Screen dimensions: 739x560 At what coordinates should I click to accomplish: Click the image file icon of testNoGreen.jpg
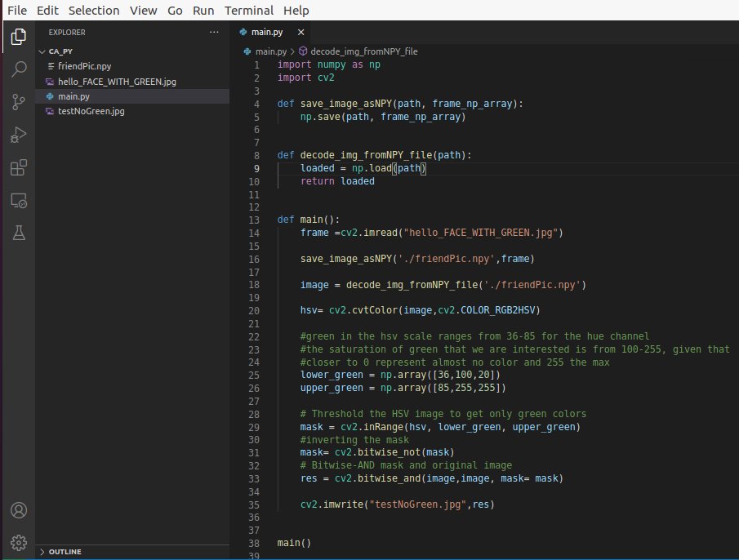(50, 111)
